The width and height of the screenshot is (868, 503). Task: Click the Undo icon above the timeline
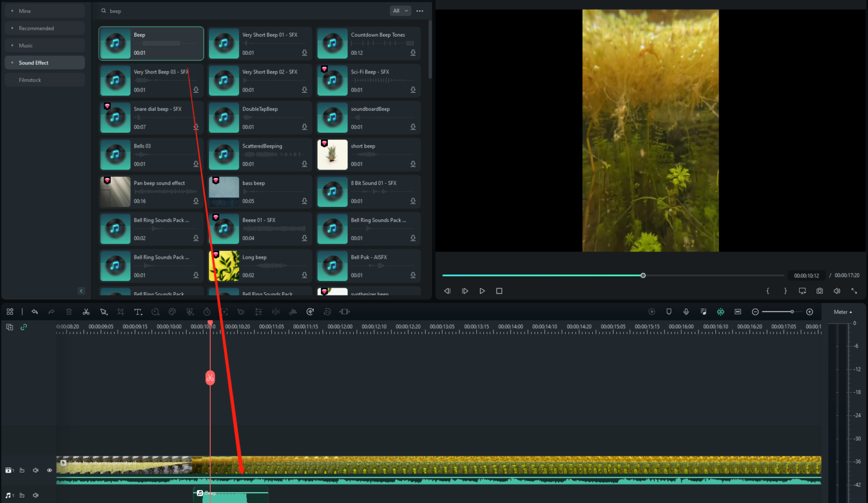[34, 311]
